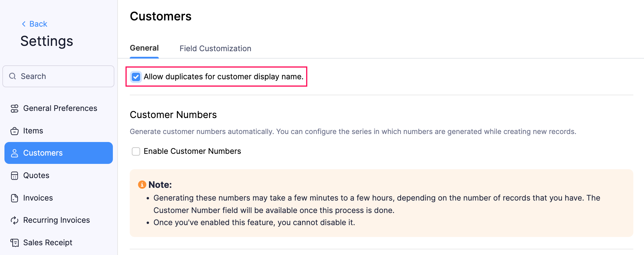Click the Customers person icon
Screen dimensions: 644x255
click(15, 153)
